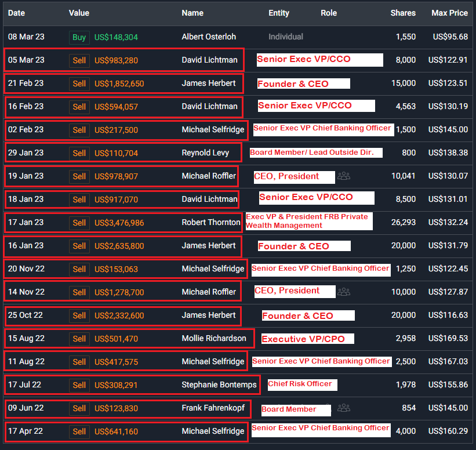Click the Sell tag in the 17 Jan 23 row
Viewport: 476px width, 450px height.
pyautogui.click(x=79, y=223)
